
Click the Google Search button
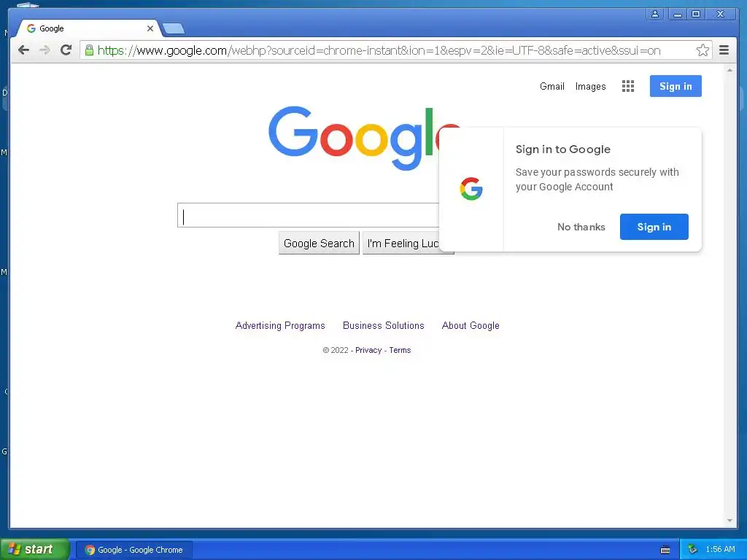coord(319,244)
